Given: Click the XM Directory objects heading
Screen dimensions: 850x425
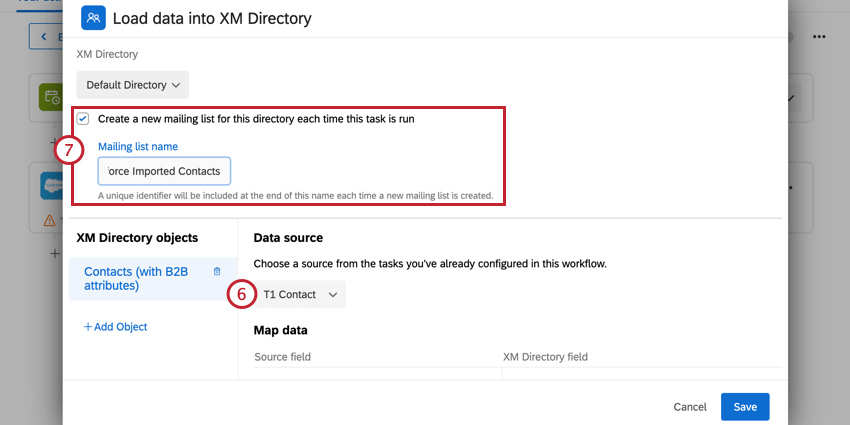Looking at the screenshot, I should pos(137,237).
